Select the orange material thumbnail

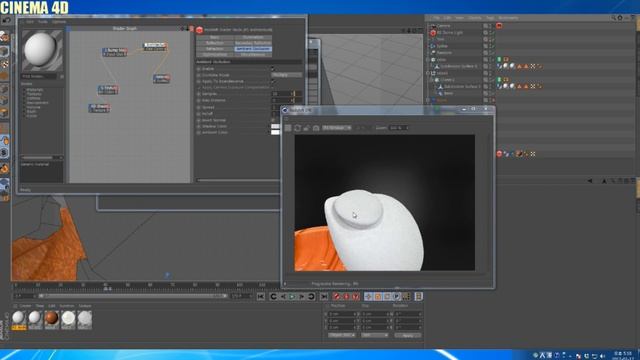pyautogui.click(x=51, y=319)
